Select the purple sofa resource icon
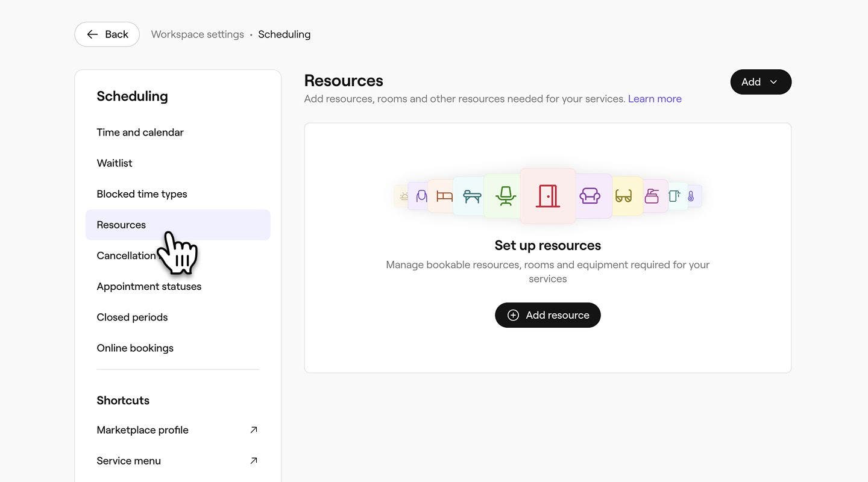The width and height of the screenshot is (868, 482). pos(590,195)
